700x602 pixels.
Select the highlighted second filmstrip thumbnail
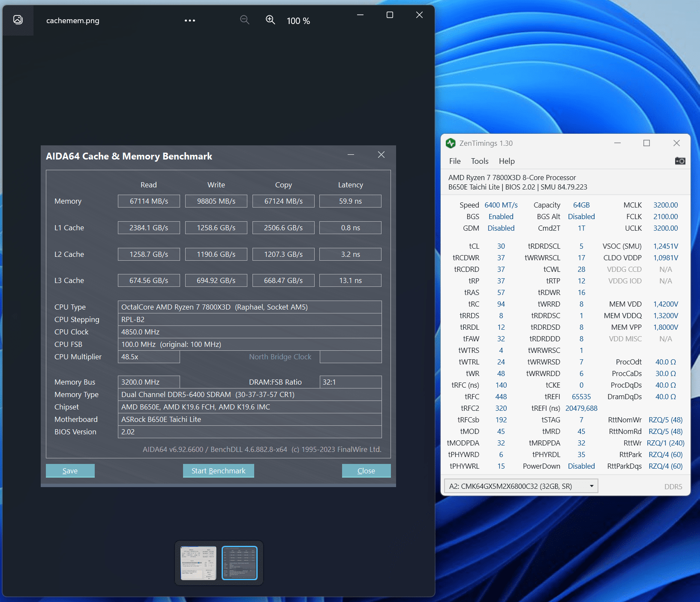tap(240, 563)
